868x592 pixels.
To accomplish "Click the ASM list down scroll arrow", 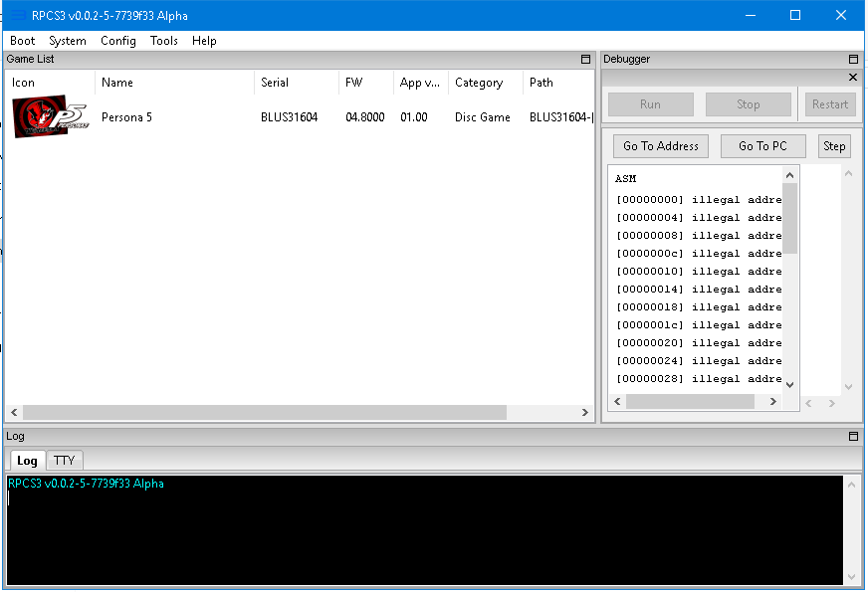I will pos(790,385).
